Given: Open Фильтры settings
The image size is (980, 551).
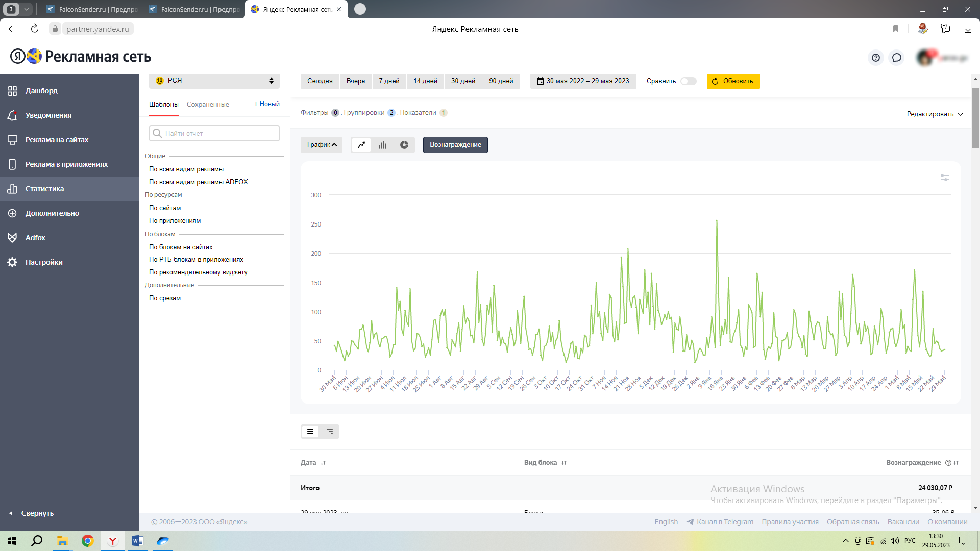Looking at the screenshot, I should click(320, 113).
